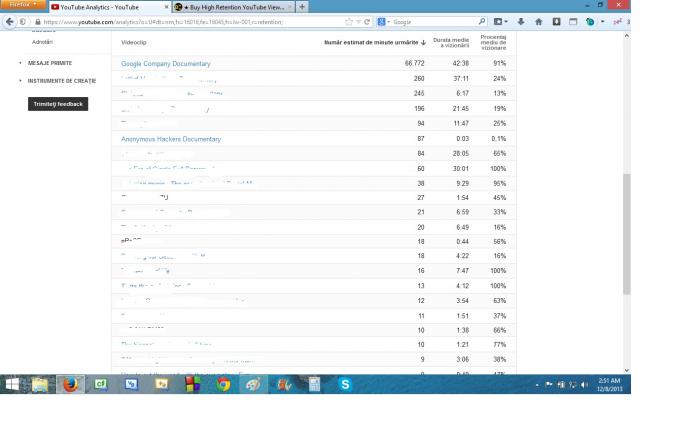Go to the browser home page
Image resolution: width=700 pixels, height=436 pixels.
tap(539, 21)
